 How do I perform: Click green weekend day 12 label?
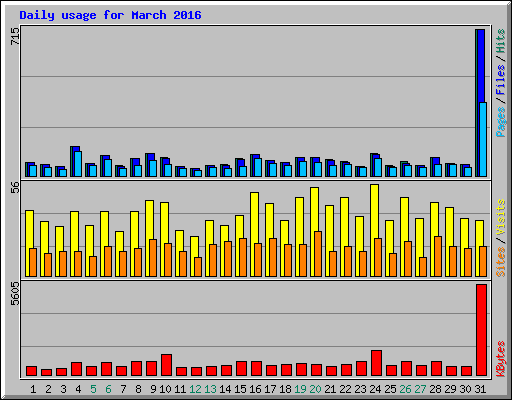[195, 389]
